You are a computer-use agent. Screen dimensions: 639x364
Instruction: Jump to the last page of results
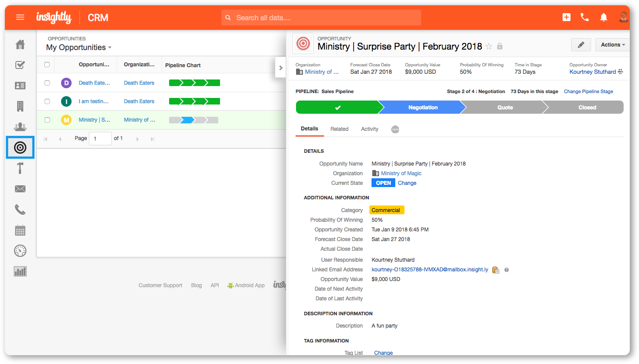point(152,139)
